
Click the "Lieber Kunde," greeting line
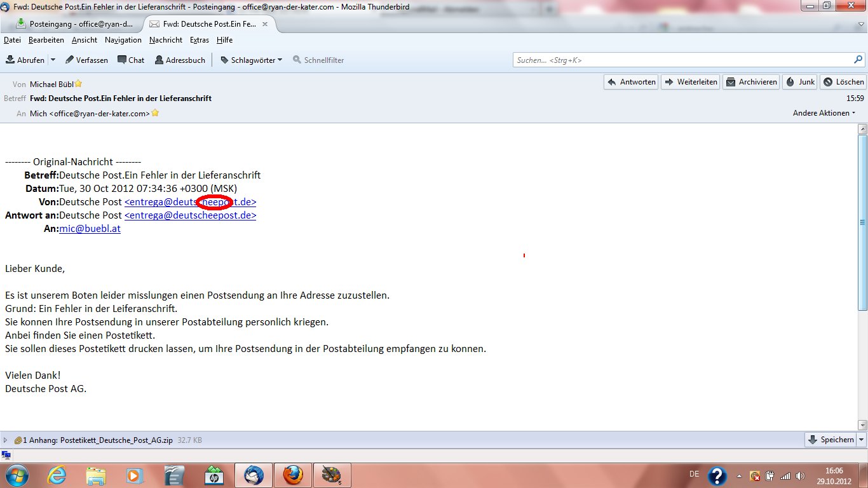35,269
